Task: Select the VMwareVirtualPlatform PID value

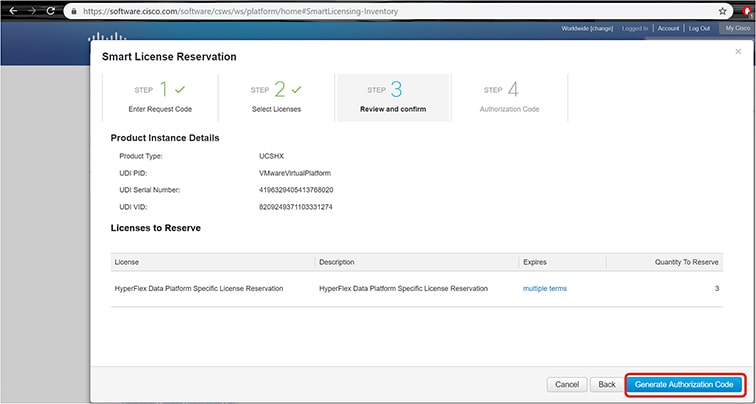Action: click(x=295, y=173)
